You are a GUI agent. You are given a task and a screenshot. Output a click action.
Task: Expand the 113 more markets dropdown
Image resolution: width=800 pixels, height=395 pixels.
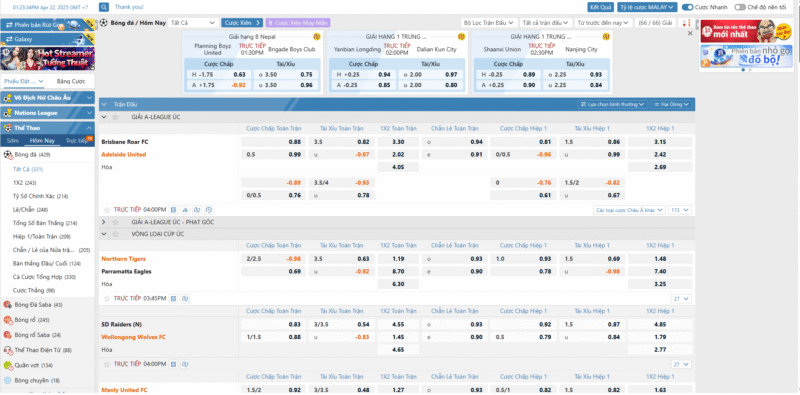point(681,210)
